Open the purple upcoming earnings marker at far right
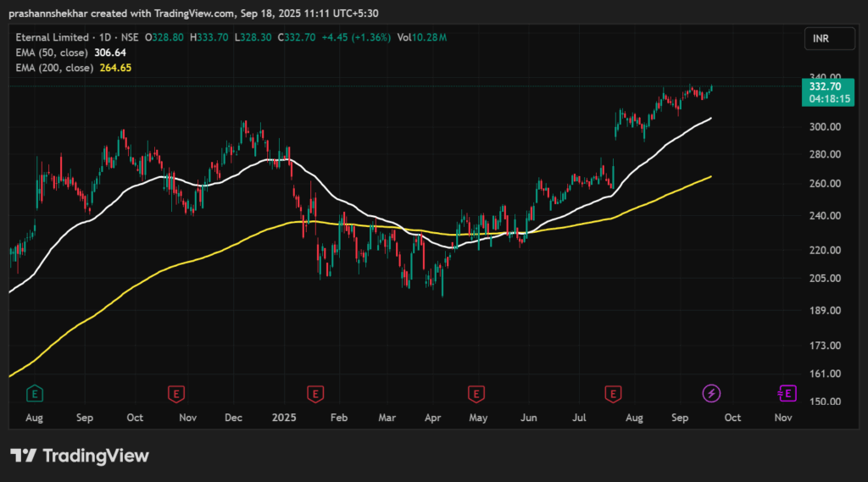 click(x=787, y=393)
